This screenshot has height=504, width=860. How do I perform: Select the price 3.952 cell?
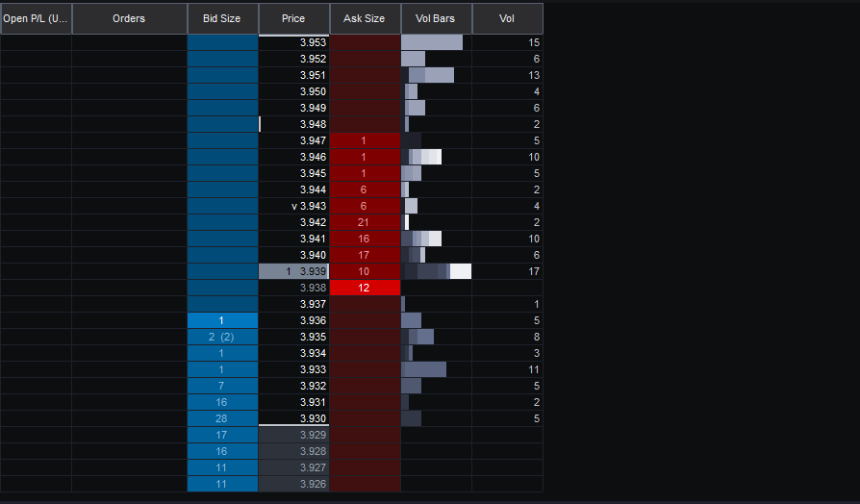tap(294, 59)
